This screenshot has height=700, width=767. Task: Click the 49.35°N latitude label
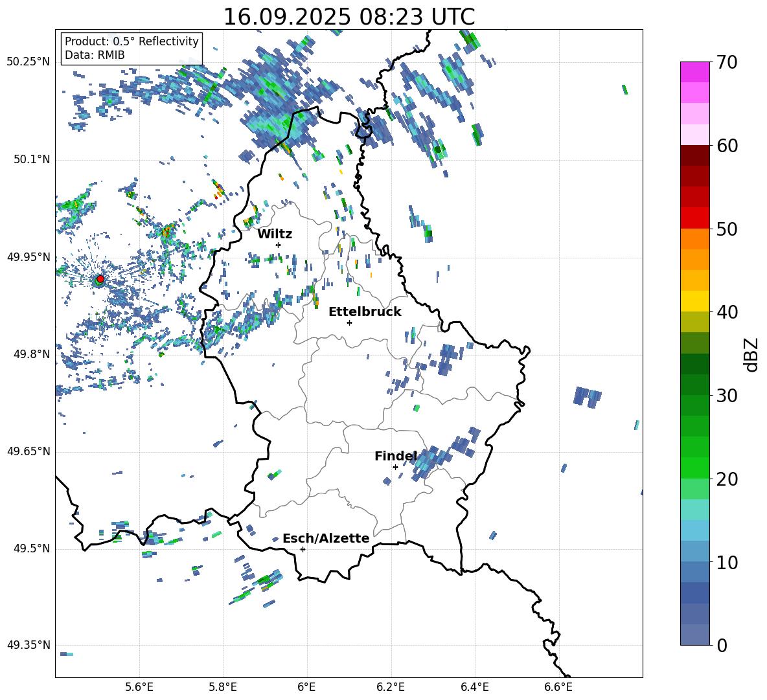click(x=29, y=645)
